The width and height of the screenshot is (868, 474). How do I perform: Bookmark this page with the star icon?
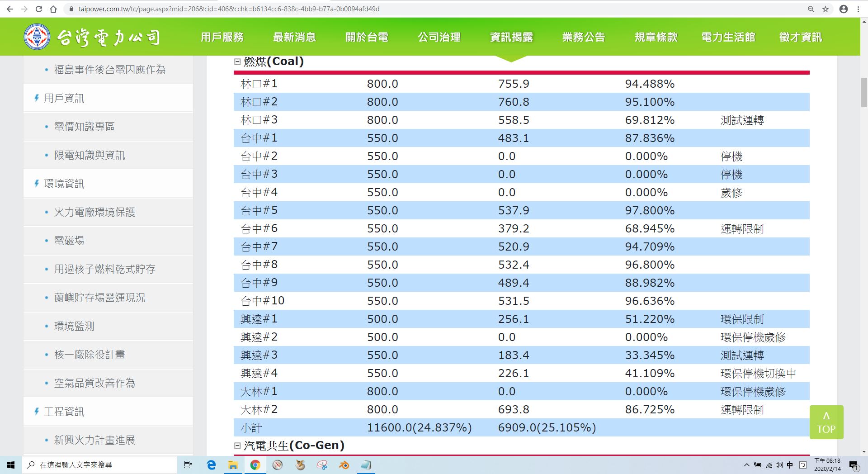[x=826, y=9]
